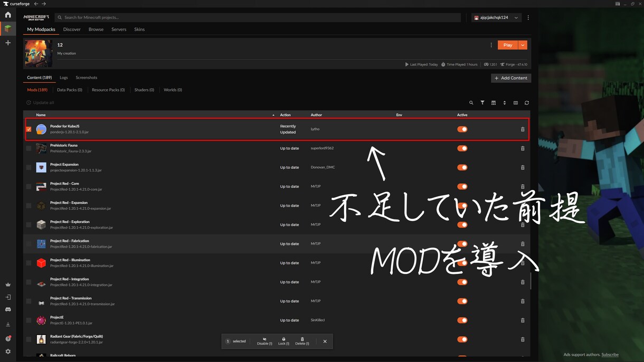Close the selection bar with the X
The height and width of the screenshot is (362, 644).
325,341
